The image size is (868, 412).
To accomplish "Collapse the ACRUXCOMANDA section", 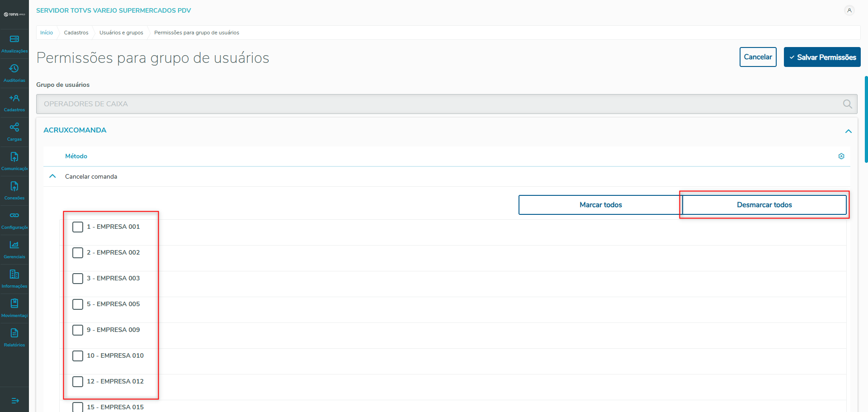I will click(x=849, y=131).
